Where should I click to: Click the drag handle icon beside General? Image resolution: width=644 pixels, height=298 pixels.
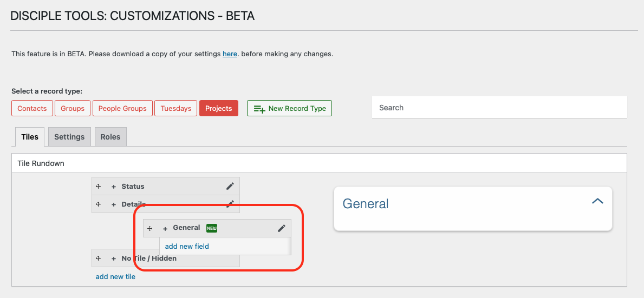click(150, 228)
